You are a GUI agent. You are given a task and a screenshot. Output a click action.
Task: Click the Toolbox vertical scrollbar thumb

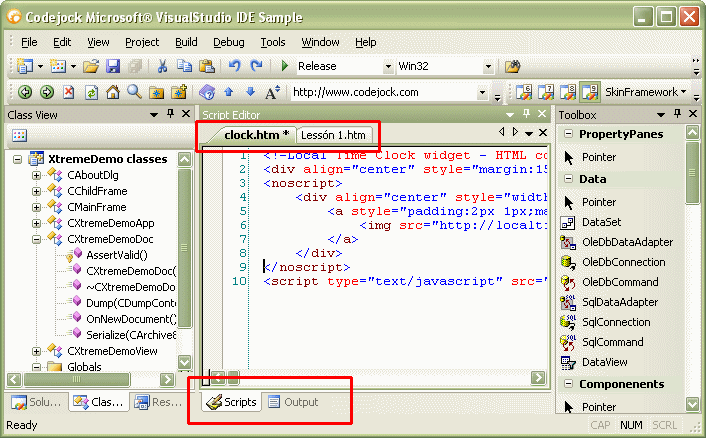point(692,172)
